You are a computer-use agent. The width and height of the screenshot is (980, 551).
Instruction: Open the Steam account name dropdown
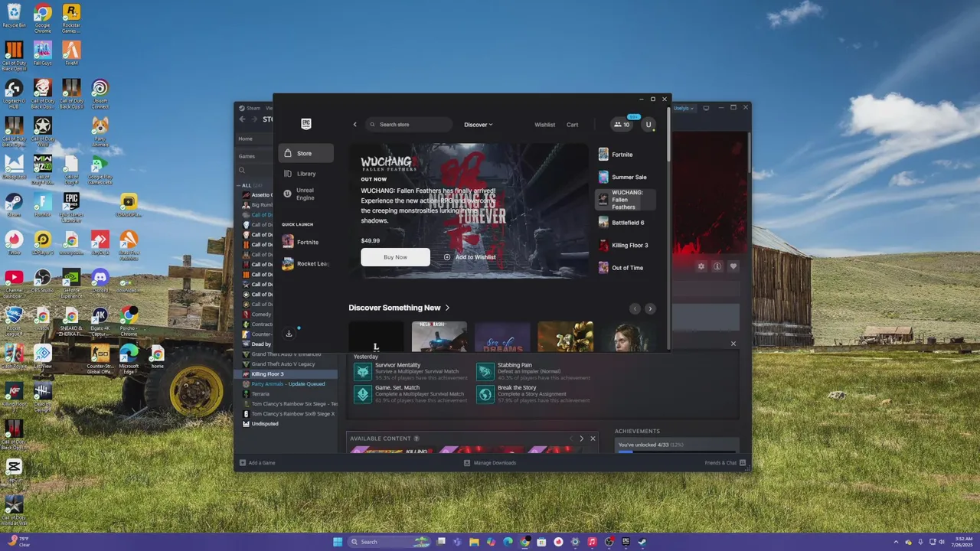683,108
